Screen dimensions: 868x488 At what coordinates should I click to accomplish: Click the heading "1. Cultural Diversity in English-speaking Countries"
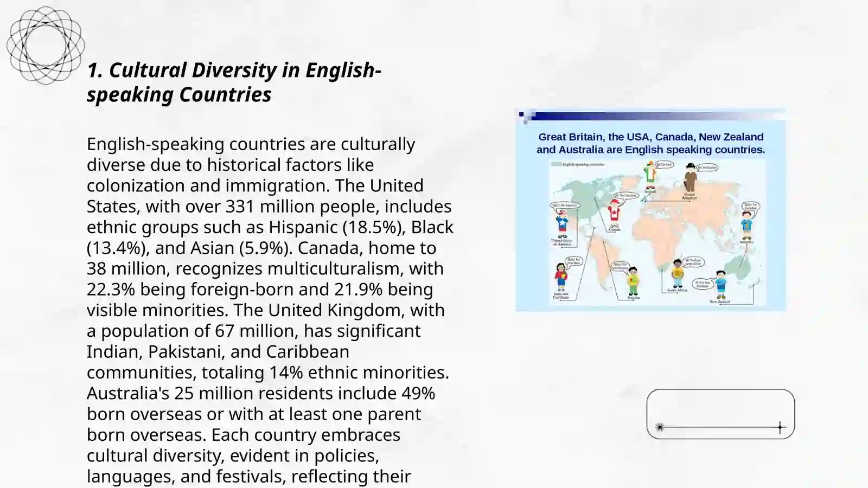(234, 82)
